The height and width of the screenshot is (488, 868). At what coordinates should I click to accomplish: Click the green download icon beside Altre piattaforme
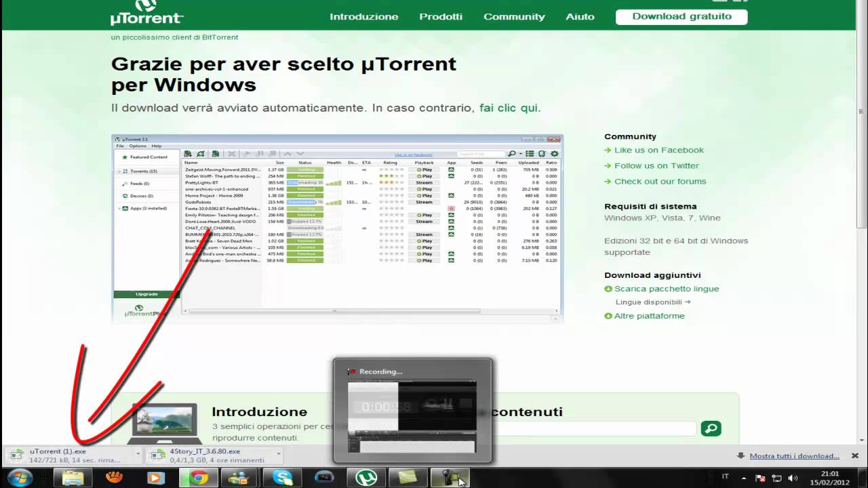608,316
